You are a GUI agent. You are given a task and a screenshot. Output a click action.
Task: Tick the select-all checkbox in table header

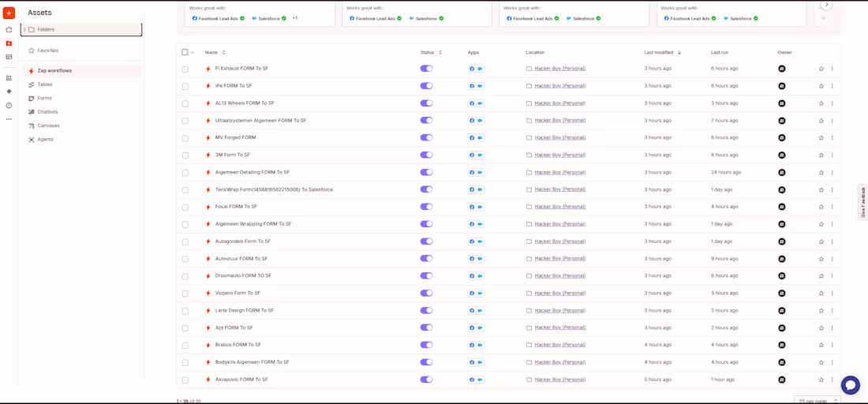pyautogui.click(x=185, y=52)
